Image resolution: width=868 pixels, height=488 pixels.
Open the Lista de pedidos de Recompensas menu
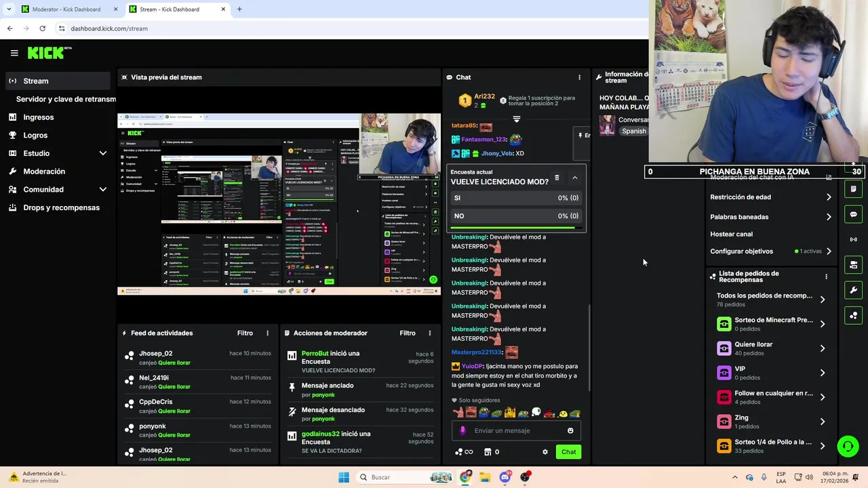tap(826, 277)
